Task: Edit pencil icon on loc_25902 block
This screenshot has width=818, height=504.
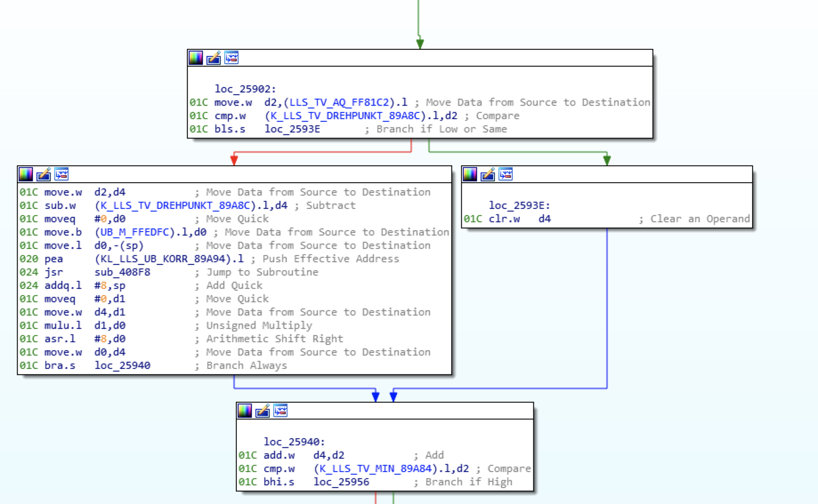Action: (x=214, y=58)
